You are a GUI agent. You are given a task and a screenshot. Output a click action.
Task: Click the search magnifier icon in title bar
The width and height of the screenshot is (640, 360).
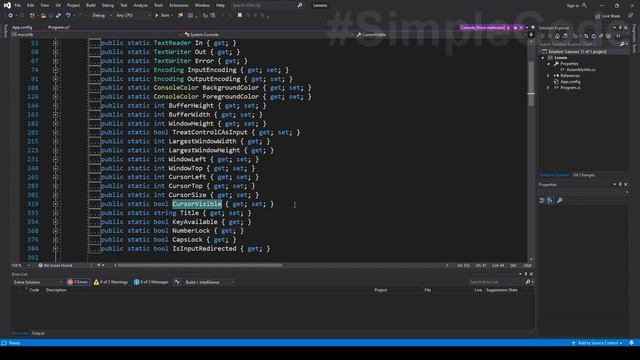(300, 5)
